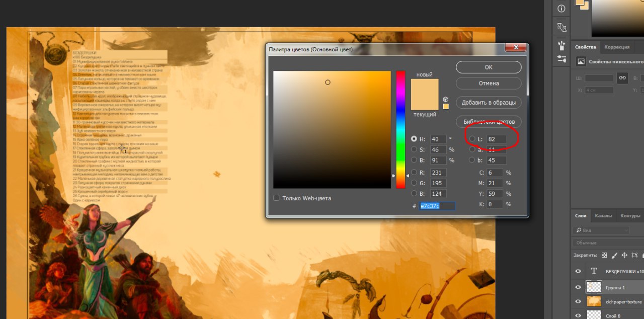Switch to the Коррекция tab

click(617, 47)
